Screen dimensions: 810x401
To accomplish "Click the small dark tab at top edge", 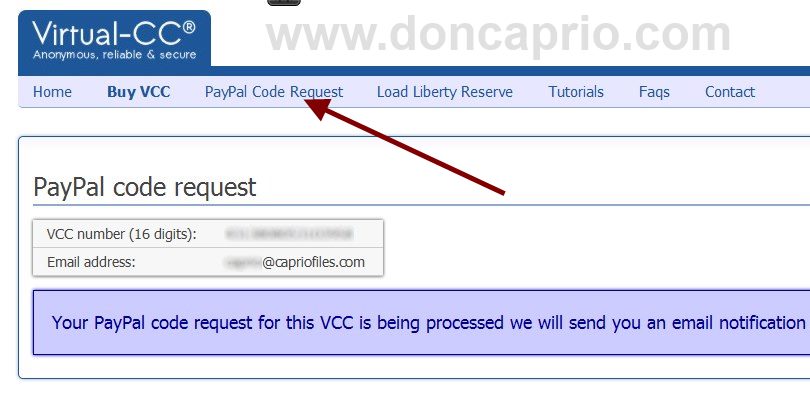I will (x=284, y=3).
